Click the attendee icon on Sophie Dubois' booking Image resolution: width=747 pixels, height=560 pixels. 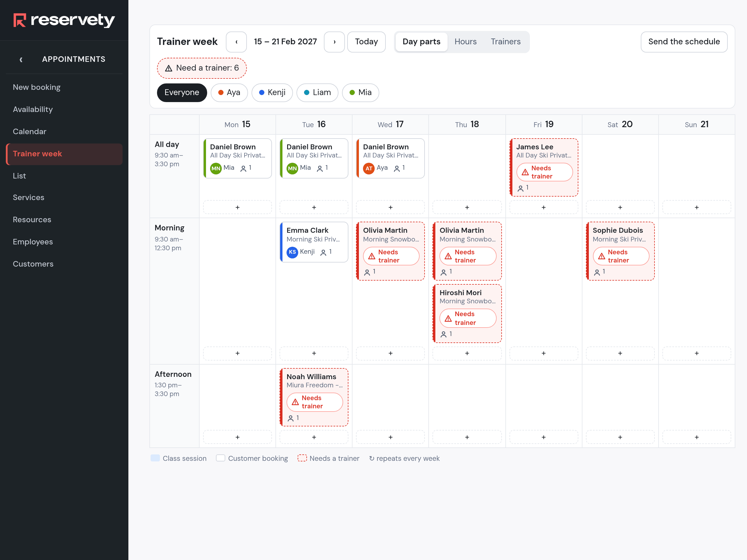click(x=597, y=272)
